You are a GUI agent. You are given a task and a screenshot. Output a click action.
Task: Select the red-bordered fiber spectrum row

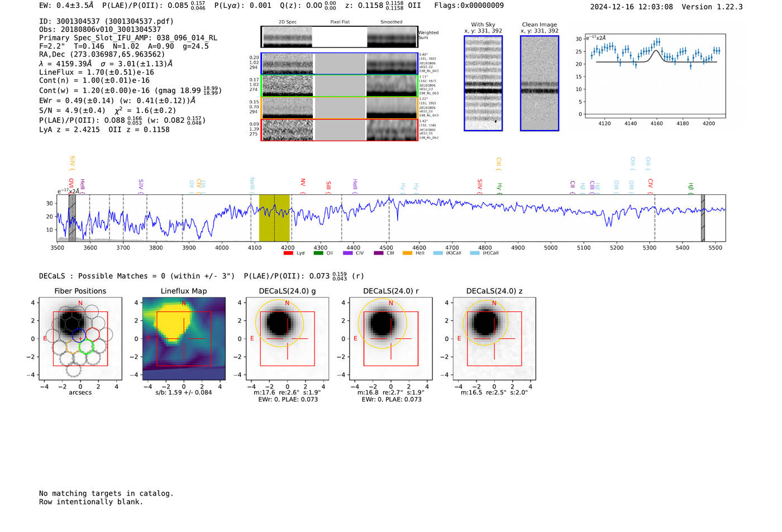(339, 130)
